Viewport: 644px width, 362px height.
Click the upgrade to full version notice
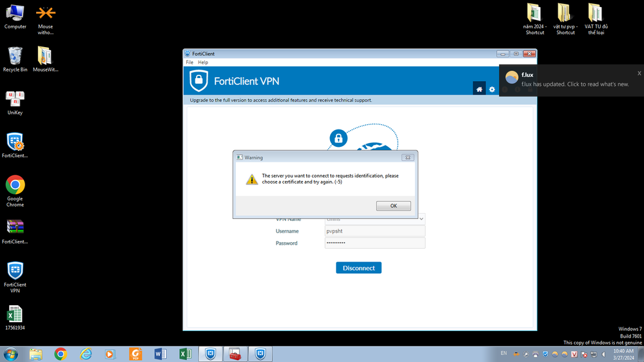pos(281,100)
